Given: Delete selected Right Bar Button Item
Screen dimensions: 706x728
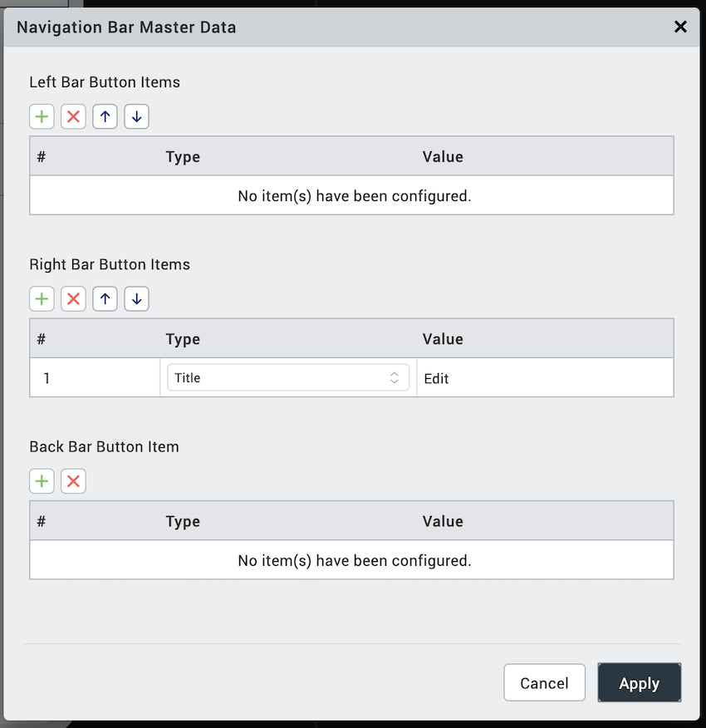Looking at the screenshot, I should pos(73,298).
